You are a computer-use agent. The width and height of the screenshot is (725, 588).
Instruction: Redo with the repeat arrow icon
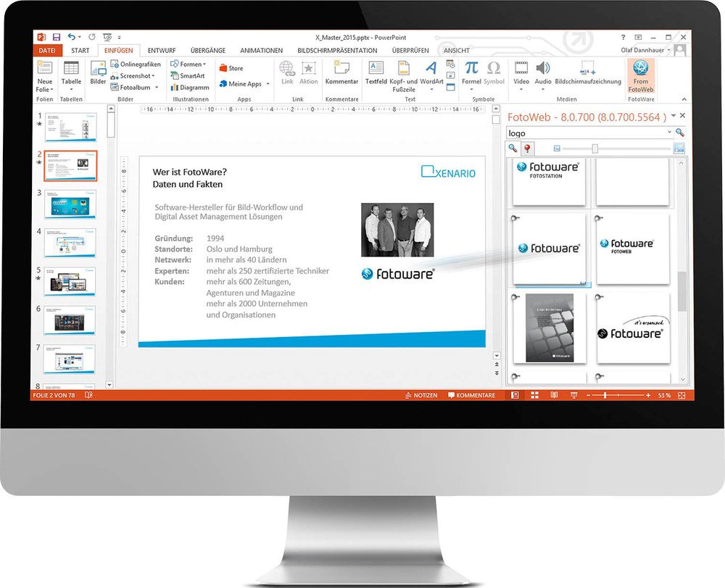(x=92, y=37)
